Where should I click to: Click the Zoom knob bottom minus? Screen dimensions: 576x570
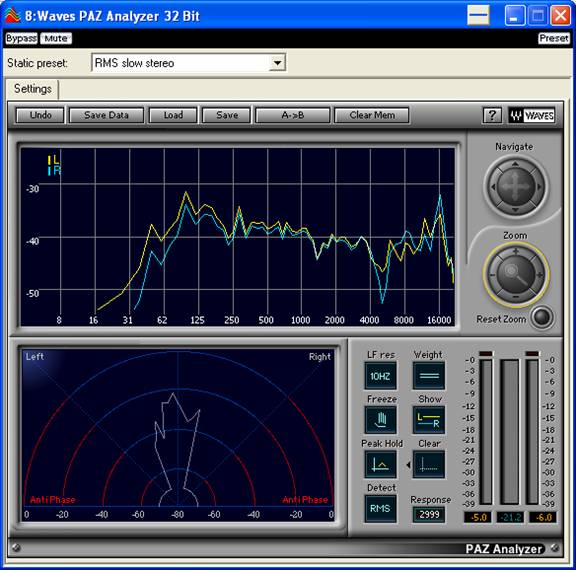516,296
